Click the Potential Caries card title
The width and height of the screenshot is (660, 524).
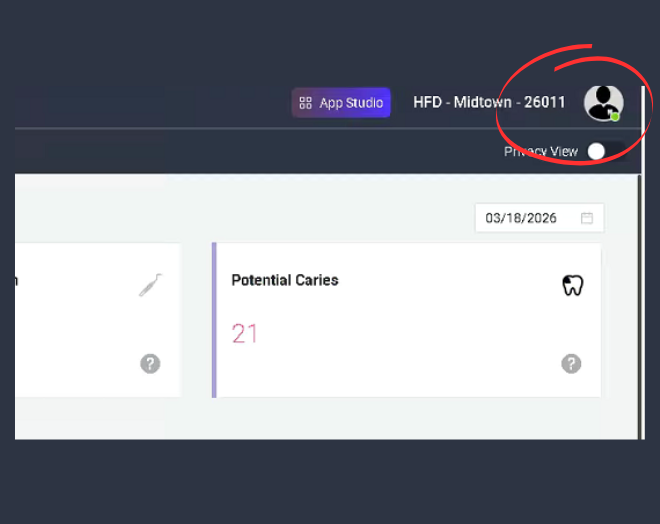coord(285,280)
